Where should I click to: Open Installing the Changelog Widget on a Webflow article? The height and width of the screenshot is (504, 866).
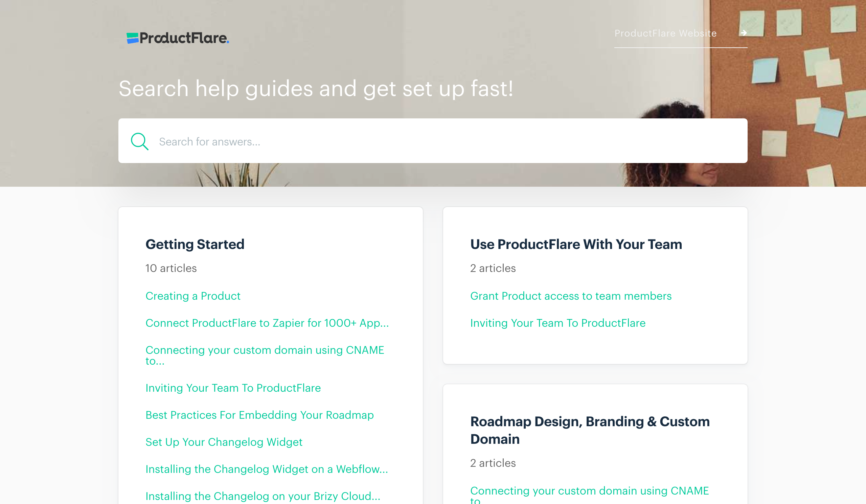coord(267,469)
